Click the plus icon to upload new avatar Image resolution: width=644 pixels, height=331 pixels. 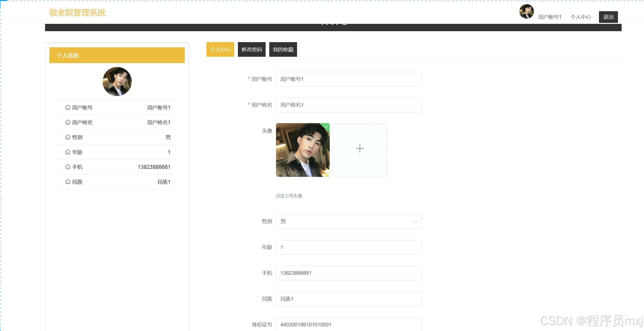pos(360,149)
